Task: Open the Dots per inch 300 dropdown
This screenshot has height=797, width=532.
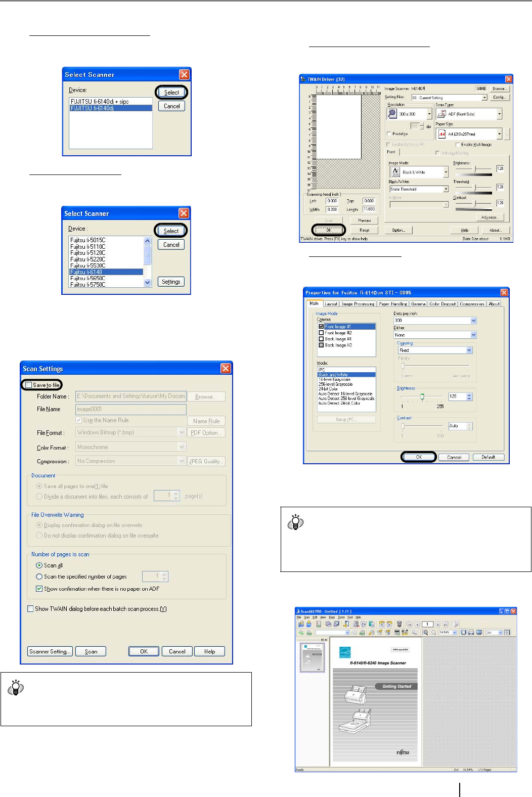Action: [x=473, y=321]
